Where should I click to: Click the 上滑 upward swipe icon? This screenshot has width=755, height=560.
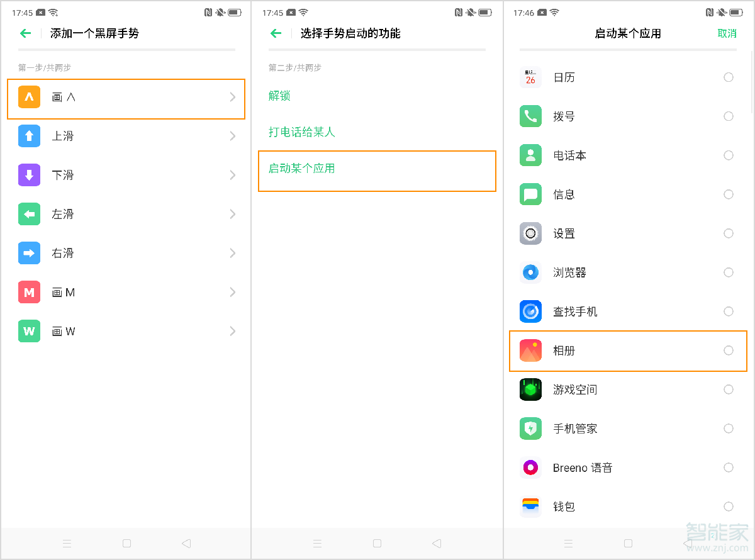pyautogui.click(x=28, y=136)
